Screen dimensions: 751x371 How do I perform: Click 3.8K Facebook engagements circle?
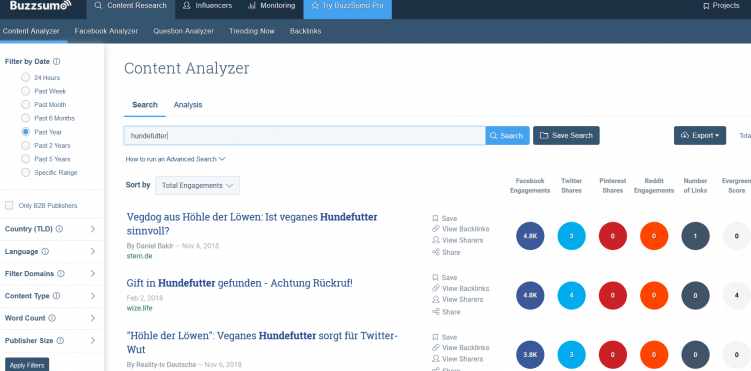pyautogui.click(x=530, y=355)
